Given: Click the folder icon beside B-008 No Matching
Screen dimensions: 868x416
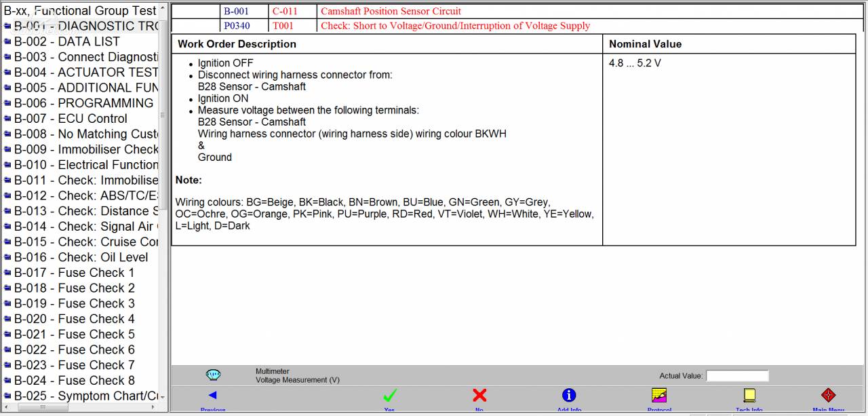Looking at the screenshot, I should [7, 134].
